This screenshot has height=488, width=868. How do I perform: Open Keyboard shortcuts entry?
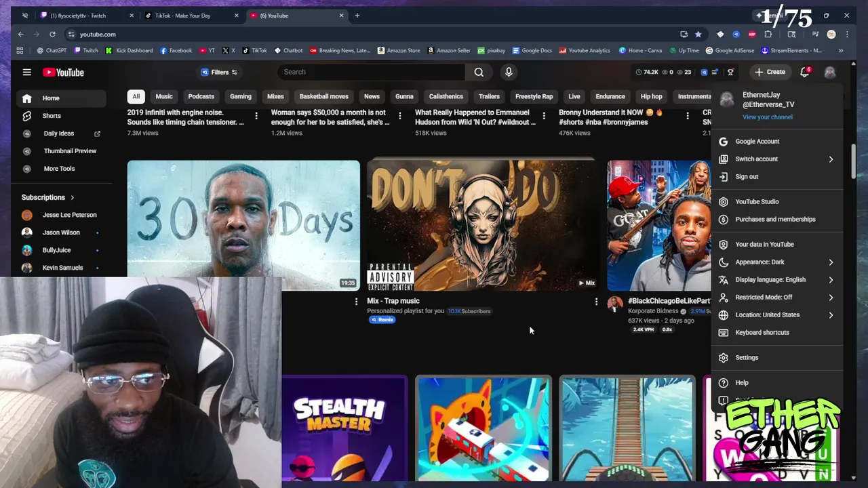777,333
